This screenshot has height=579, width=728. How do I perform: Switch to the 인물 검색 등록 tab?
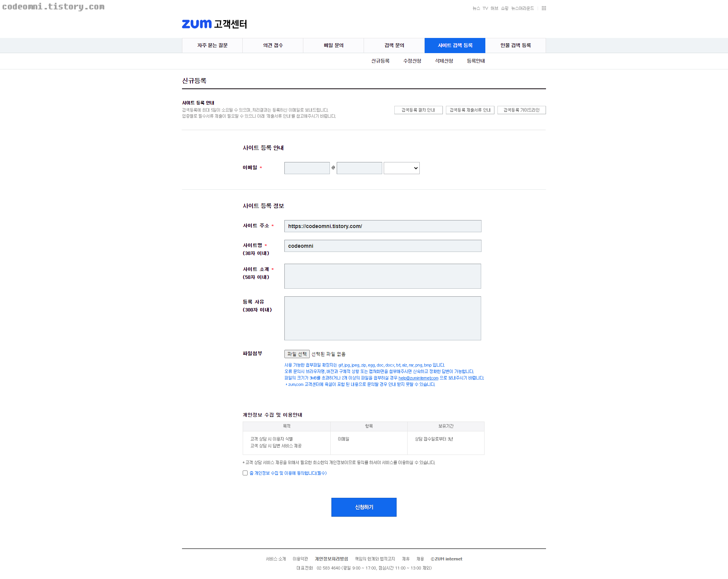click(515, 46)
